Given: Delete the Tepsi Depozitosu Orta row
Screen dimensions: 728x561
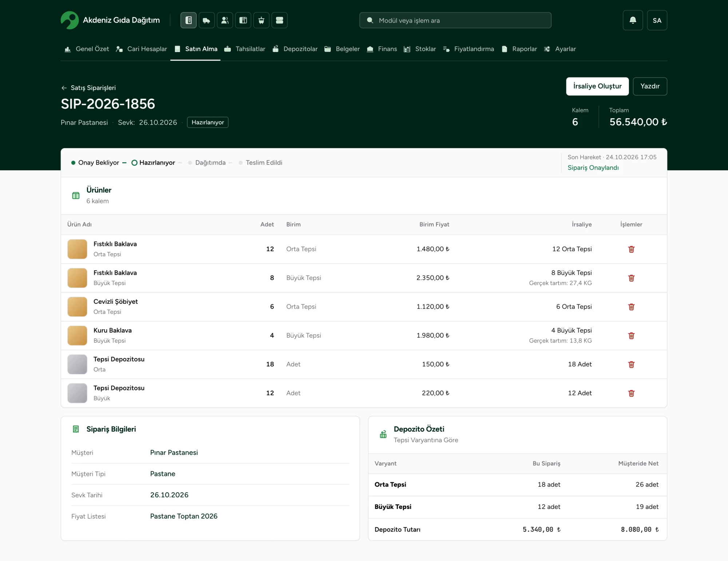Looking at the screenshot, I should tap(631, 364).
